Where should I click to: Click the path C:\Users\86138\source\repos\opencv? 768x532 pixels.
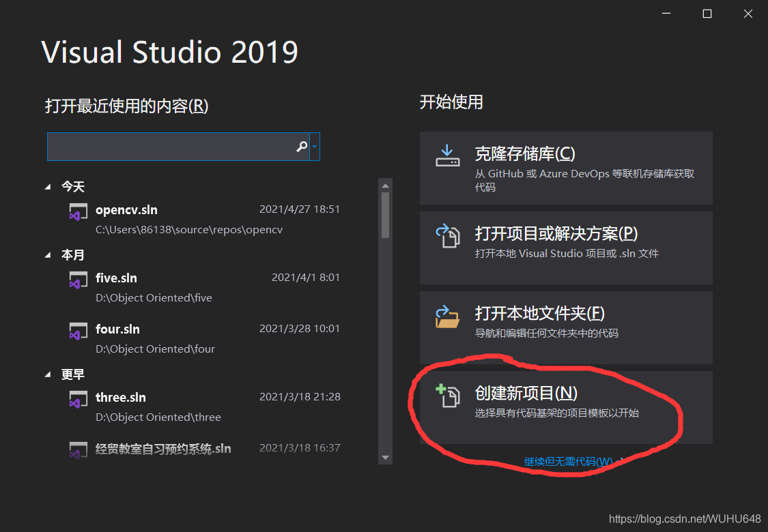[189, 230]
